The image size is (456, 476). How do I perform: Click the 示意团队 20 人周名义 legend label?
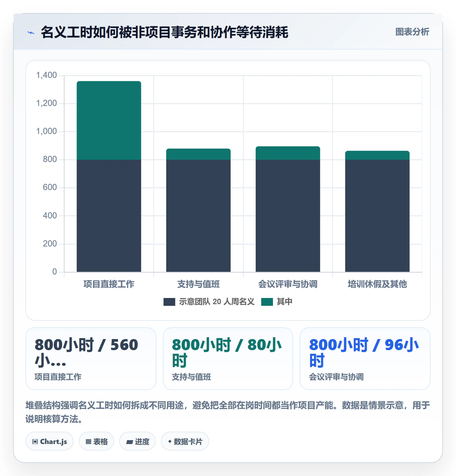[217, 302]
